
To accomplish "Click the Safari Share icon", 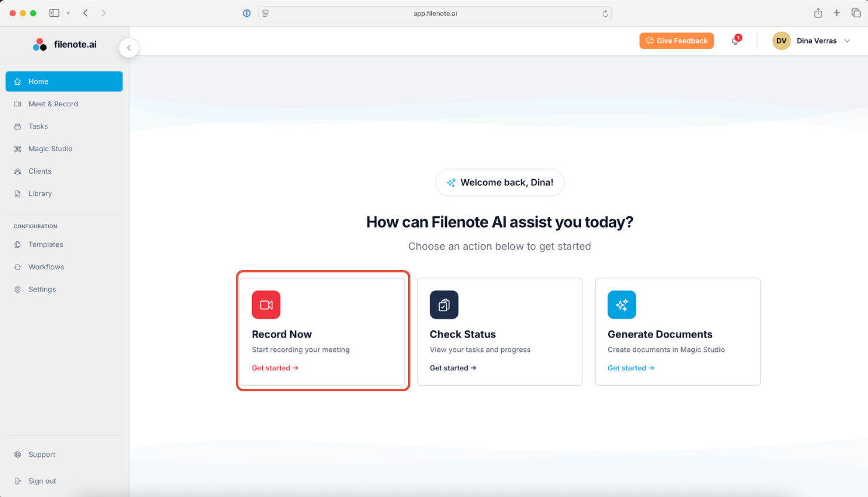I will coord(818,13).
